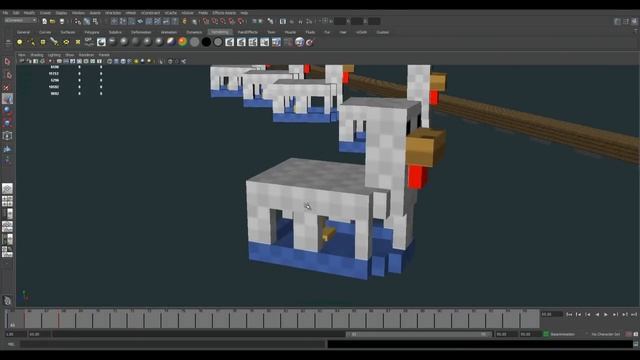
Task: Open the Renderer panel menu
Action: pyautogui.click(x=86, y=55)
